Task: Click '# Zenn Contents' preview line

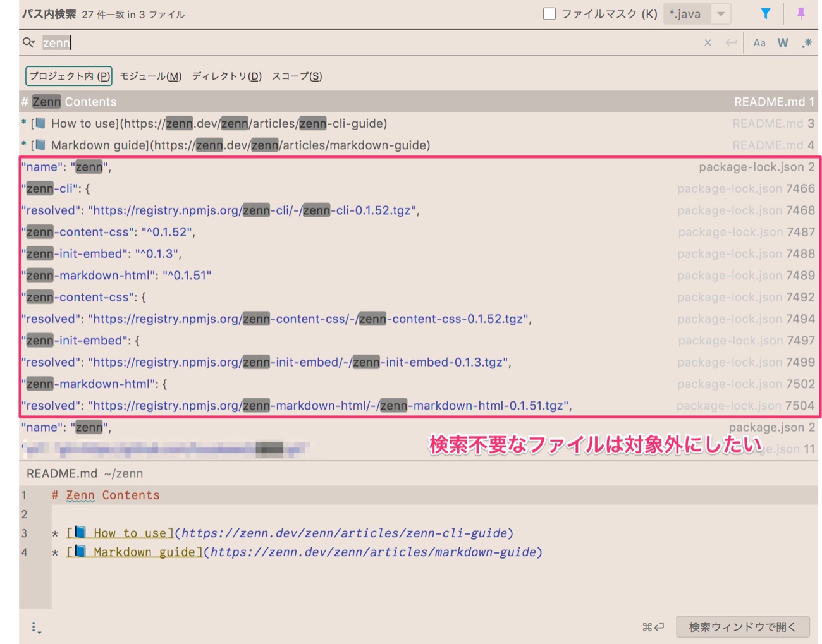Action: 106,495
